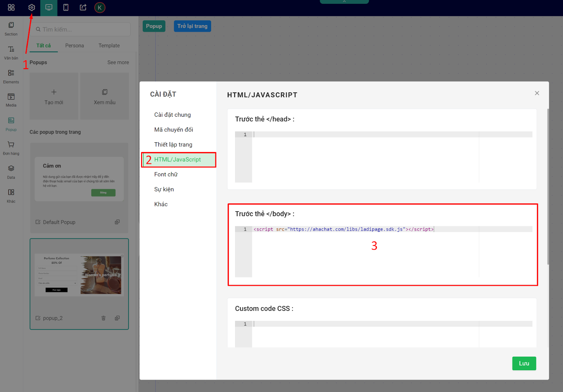The image size is (563, 392).
Task: Click Tạo mới new popup tile
Action: [54, 96]
